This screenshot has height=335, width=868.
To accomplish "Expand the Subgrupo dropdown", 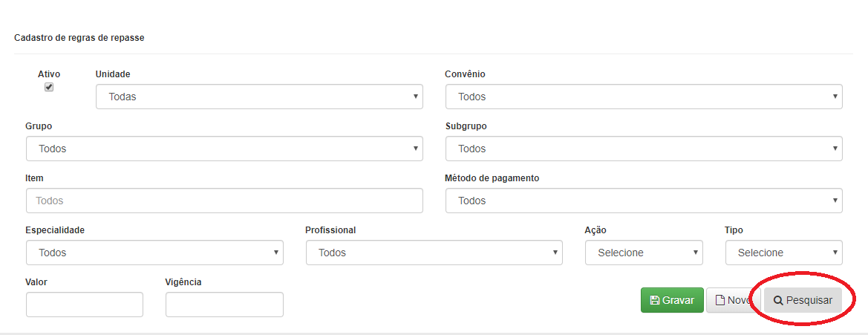I will pyautogui.click(x=644, y=149).
